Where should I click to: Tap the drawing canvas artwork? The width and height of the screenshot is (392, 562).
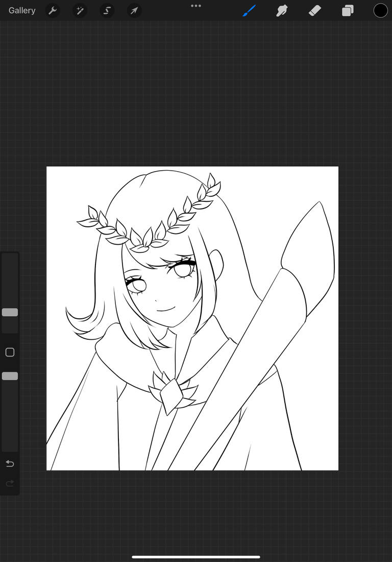[x=192, y=318]
